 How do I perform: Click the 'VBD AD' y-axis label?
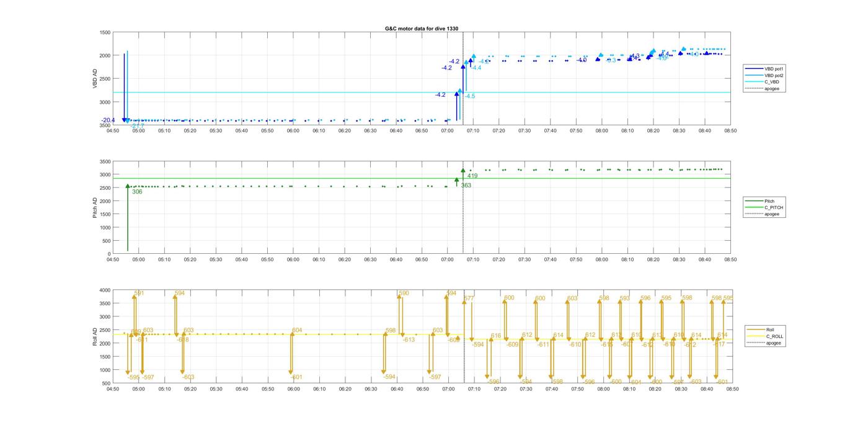coord(95,79)
